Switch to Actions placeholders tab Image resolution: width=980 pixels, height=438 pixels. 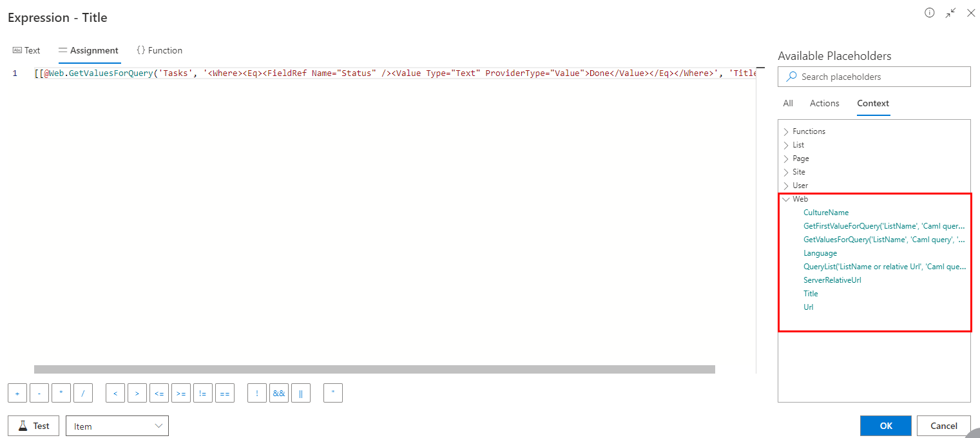click(825, 103)
